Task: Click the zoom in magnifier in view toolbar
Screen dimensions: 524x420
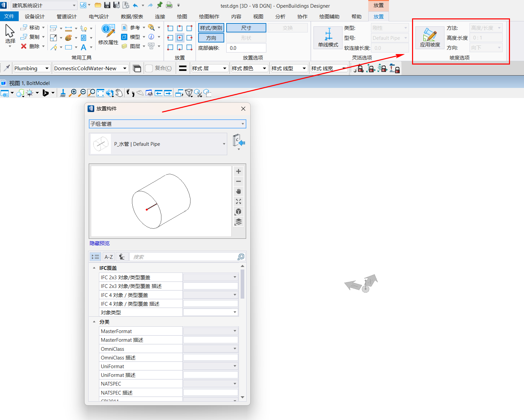Action: (x=73, y=93)
